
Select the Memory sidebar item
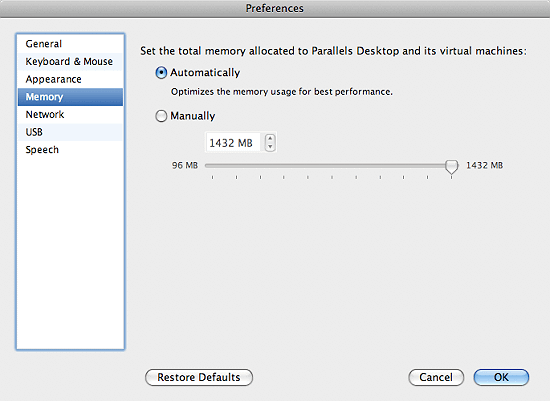[70, 97]
